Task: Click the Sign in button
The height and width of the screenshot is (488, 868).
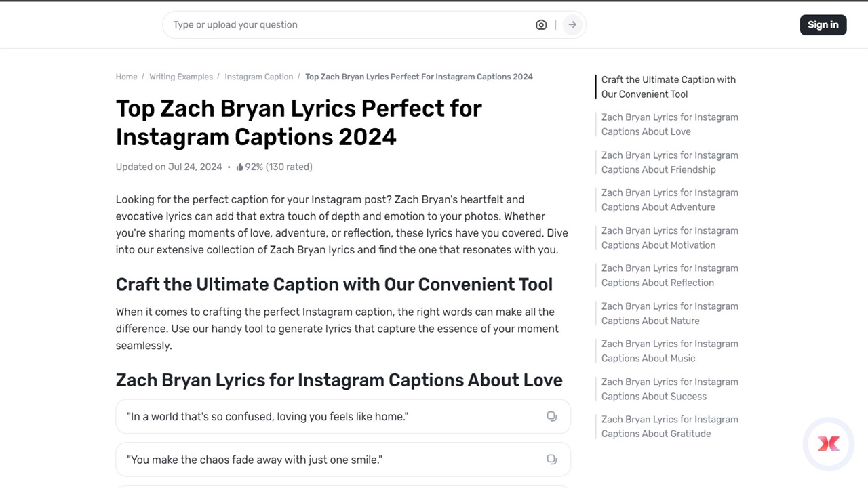Action: [823, 25]
